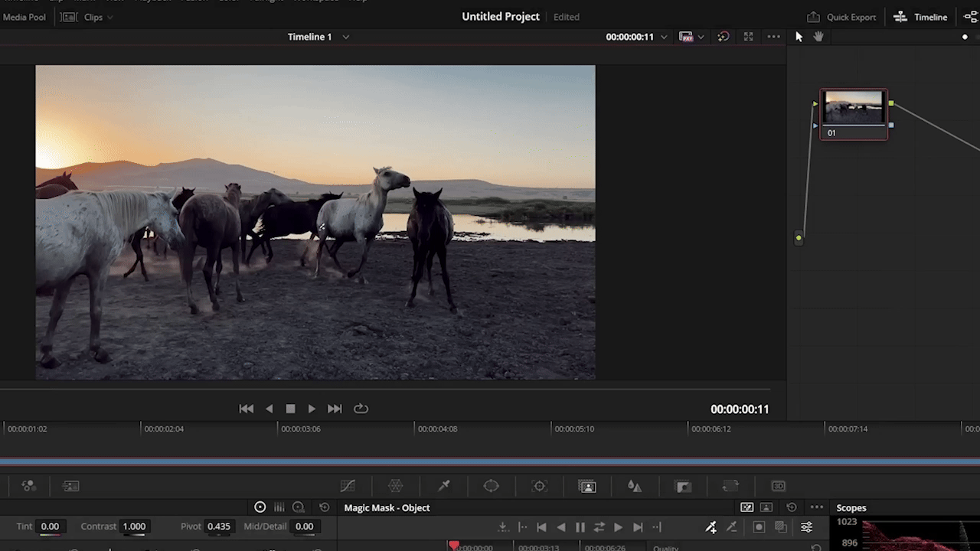Reset the Magic Mask palette
Image resolution: width=980 pixels, height=551 pixels.
click(792, 507)
